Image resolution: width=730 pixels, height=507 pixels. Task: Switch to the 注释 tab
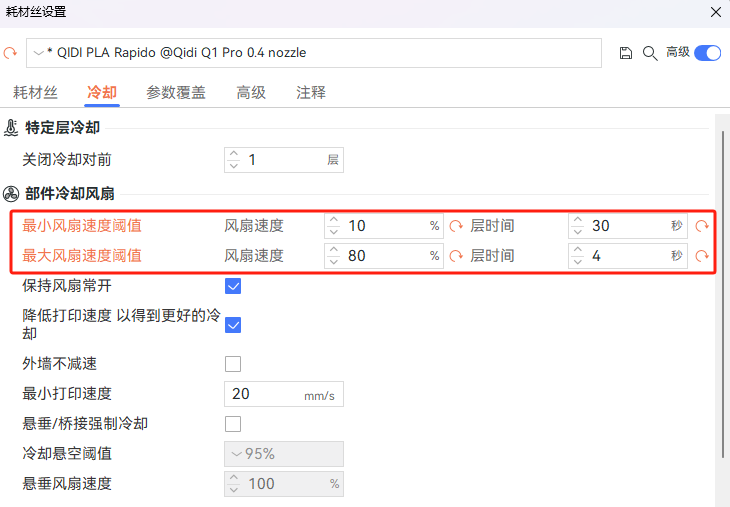pyautogui.click(x=311, y=93)
